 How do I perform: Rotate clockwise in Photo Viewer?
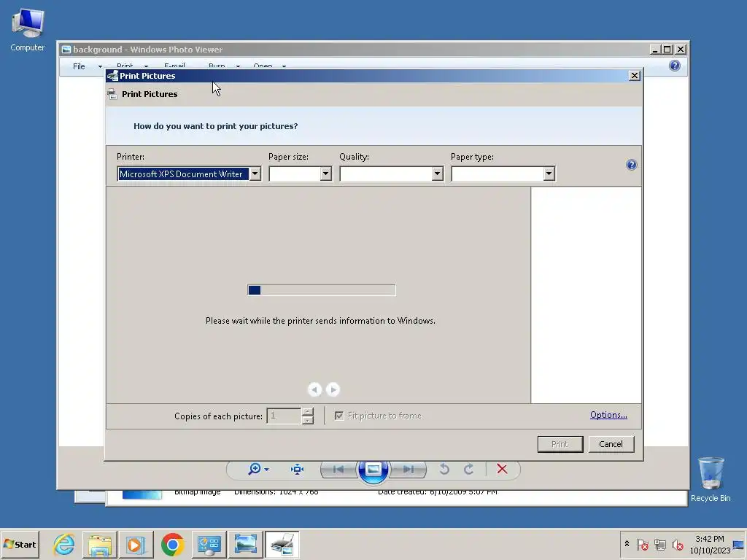coord(469,469)
